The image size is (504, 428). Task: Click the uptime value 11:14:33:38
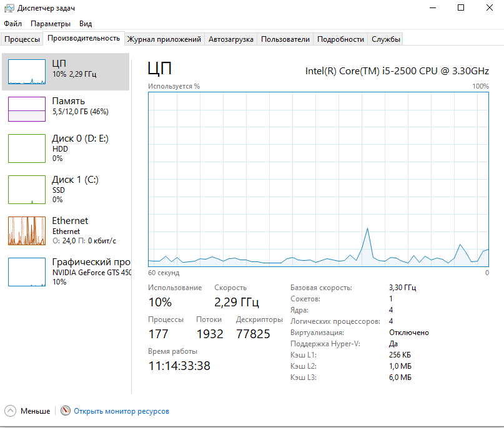point(179,366)
